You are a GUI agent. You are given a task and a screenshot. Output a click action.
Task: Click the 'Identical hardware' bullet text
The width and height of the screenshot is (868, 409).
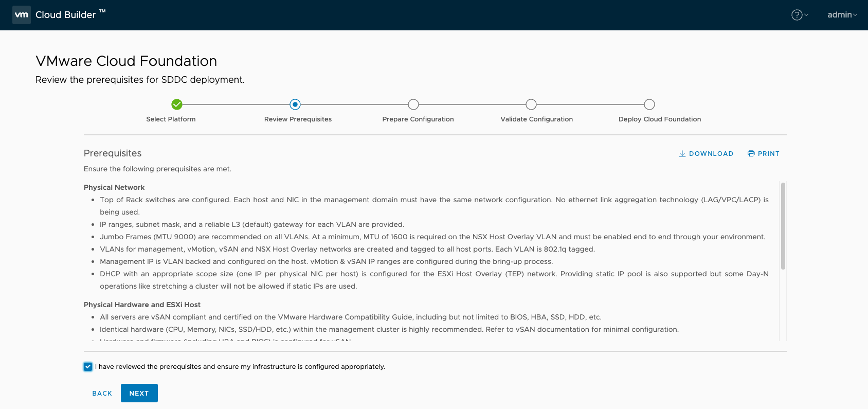(389, 330)
